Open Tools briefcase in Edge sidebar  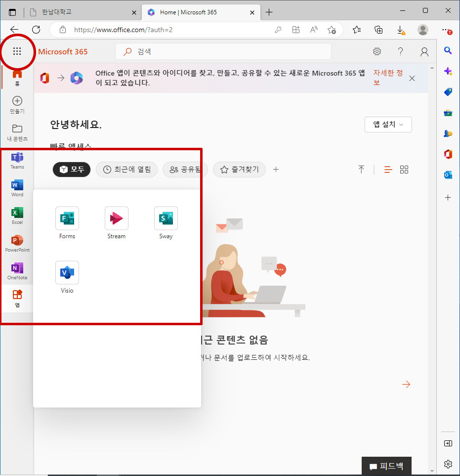[448, 113]
